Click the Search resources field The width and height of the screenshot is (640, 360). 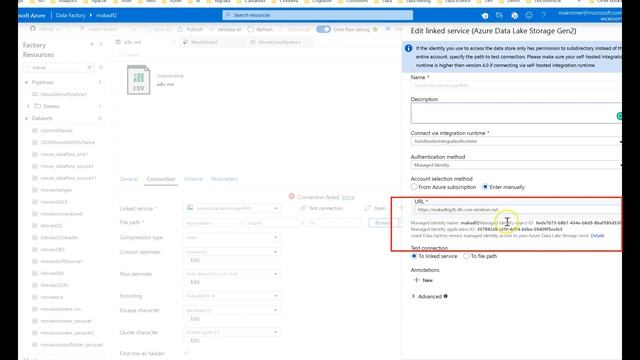coord(318,15)
